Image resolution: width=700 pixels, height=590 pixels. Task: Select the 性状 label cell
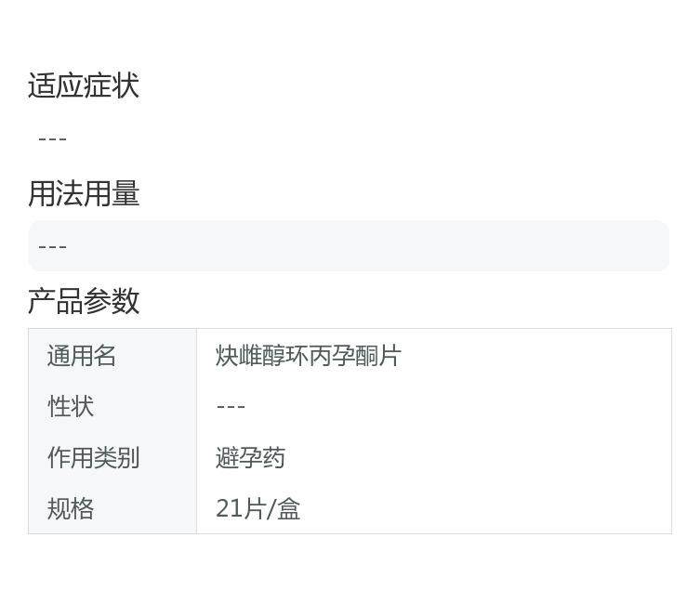(71, 406)
